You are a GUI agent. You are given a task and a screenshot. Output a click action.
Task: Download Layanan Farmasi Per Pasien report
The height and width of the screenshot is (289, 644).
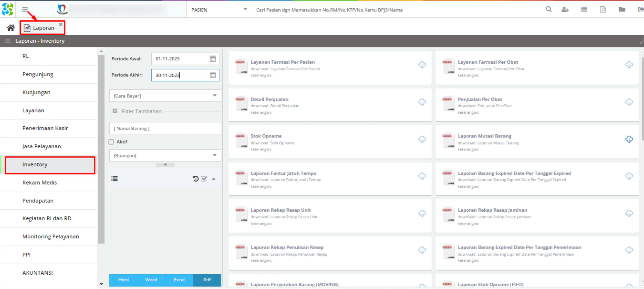tap(422, 65)
